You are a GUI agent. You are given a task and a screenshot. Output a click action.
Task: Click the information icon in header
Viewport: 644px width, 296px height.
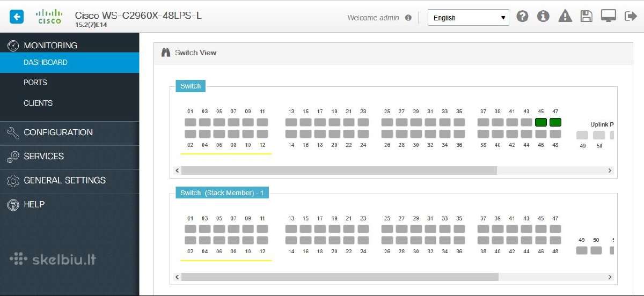[543, 16]
